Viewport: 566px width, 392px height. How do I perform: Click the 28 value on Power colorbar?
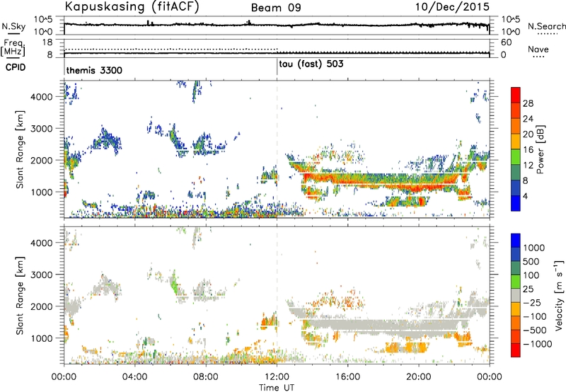[x=528, y=103]
